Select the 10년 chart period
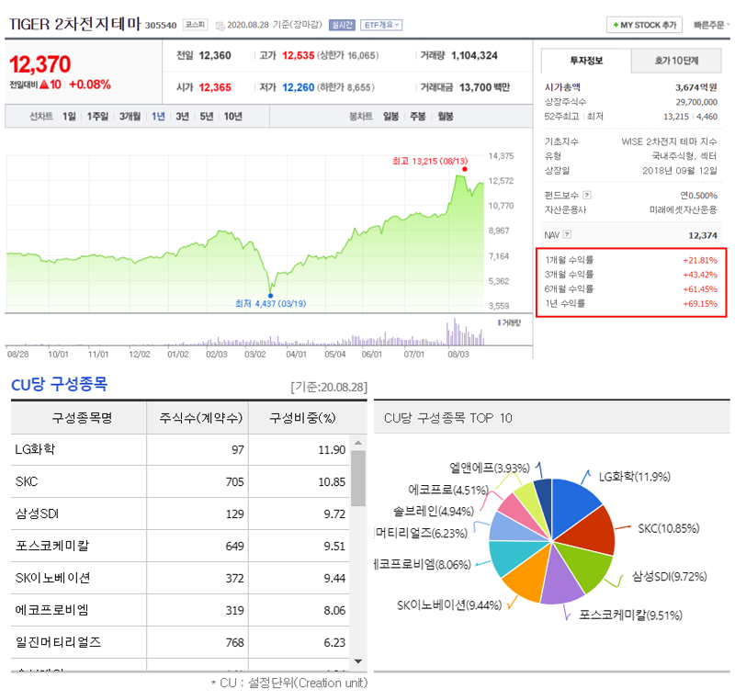735x700 pixels. point(233,116)
